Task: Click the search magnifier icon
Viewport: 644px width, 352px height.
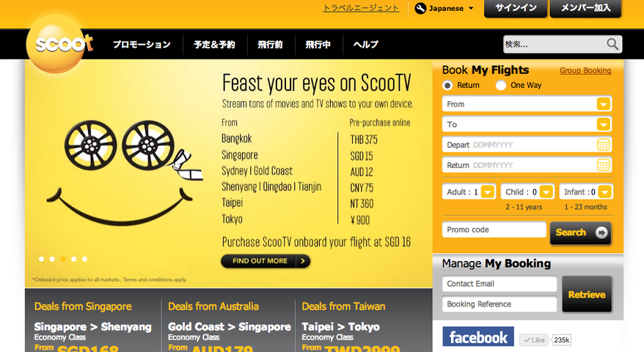Action: [612, 44]
